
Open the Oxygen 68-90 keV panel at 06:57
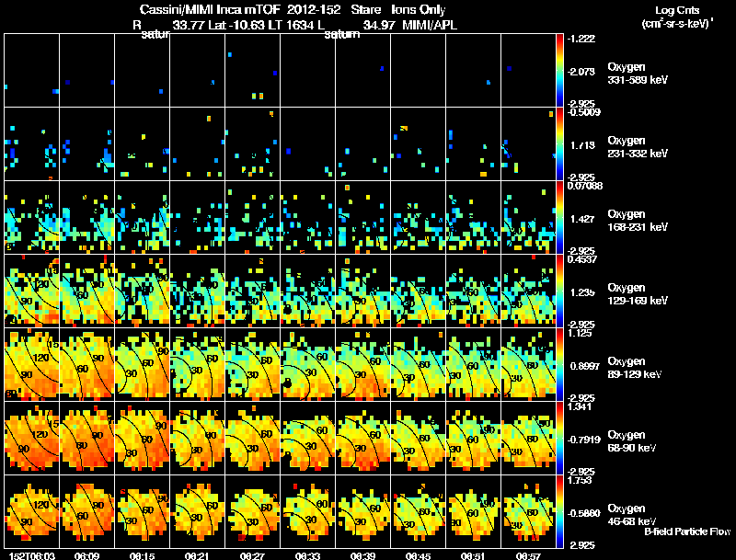[x=528, y=438]
